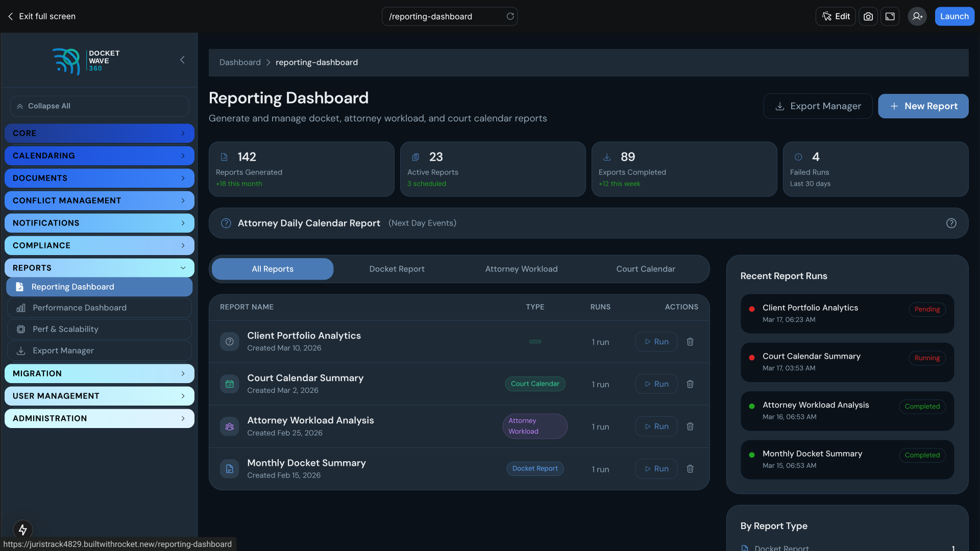
Task: Expand the CORE sidebar section
Action: 99,133
